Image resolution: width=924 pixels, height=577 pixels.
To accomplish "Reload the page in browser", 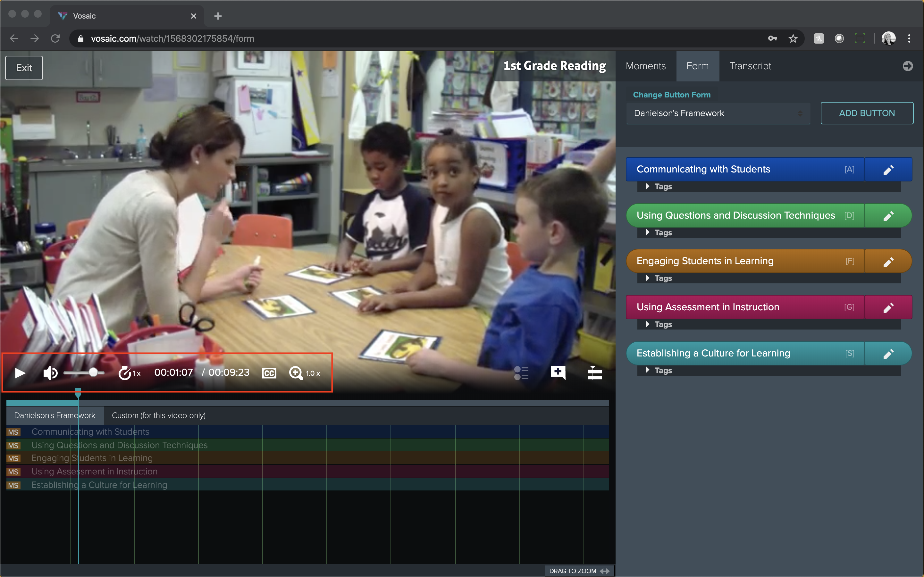I will [55, 38].
